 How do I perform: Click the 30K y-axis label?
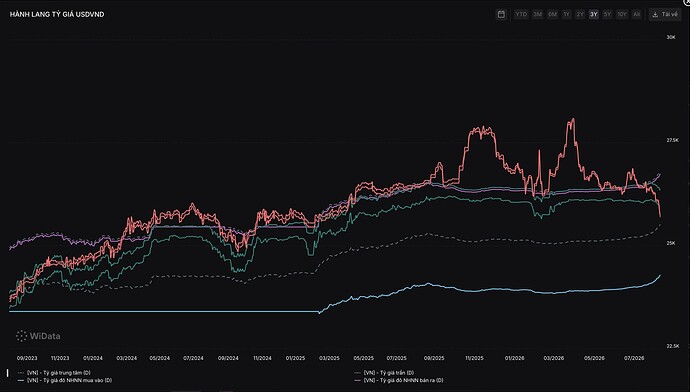[671, 37]
